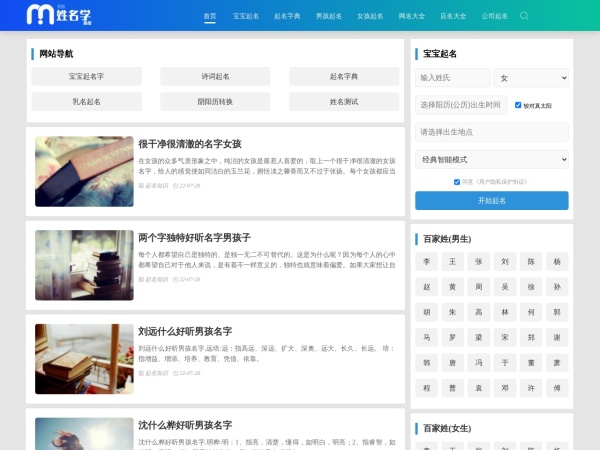600x450 pixels.
Task: Click the 输入姓氏 surname input field
Action: point(453,78)
